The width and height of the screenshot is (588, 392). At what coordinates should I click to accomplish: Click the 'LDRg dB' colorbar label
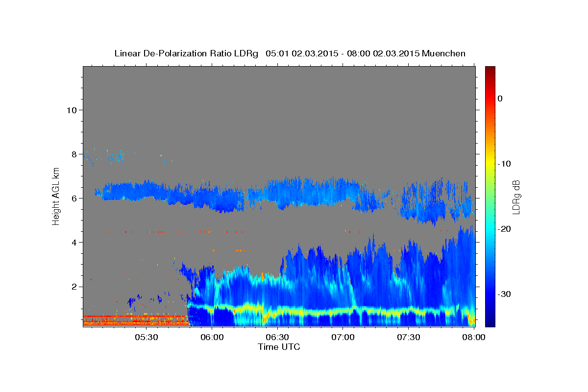516,197
